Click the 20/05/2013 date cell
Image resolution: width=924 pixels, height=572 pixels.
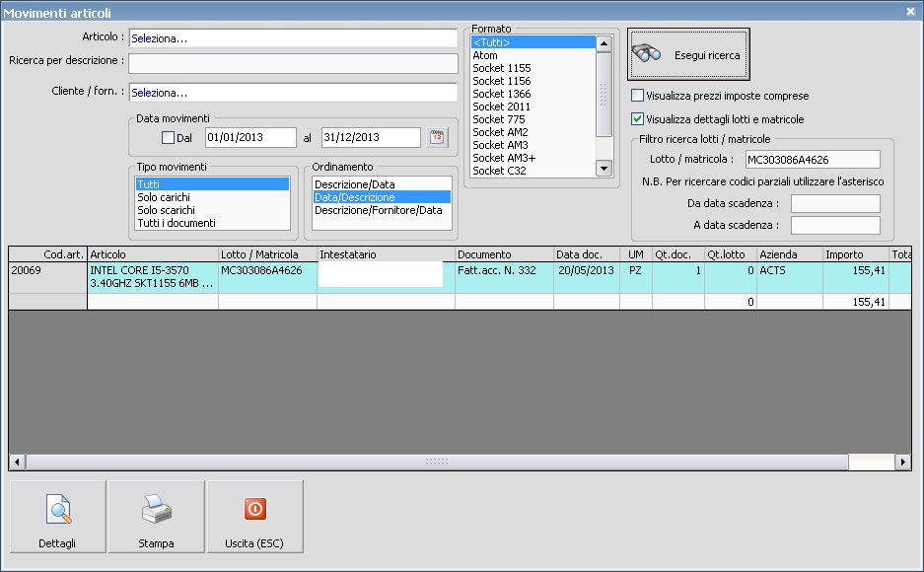click(x=587, y=277)
